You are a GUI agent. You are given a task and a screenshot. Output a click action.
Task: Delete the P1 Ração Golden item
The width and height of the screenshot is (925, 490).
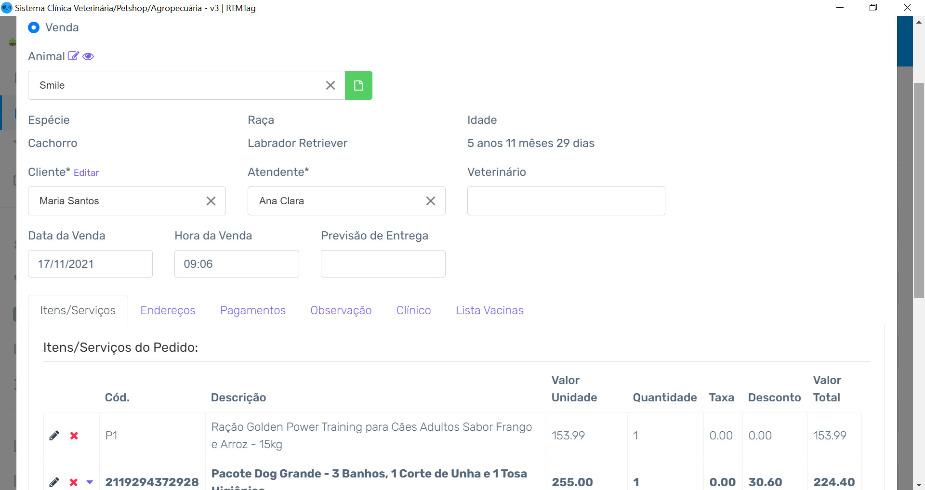point(74,436)
